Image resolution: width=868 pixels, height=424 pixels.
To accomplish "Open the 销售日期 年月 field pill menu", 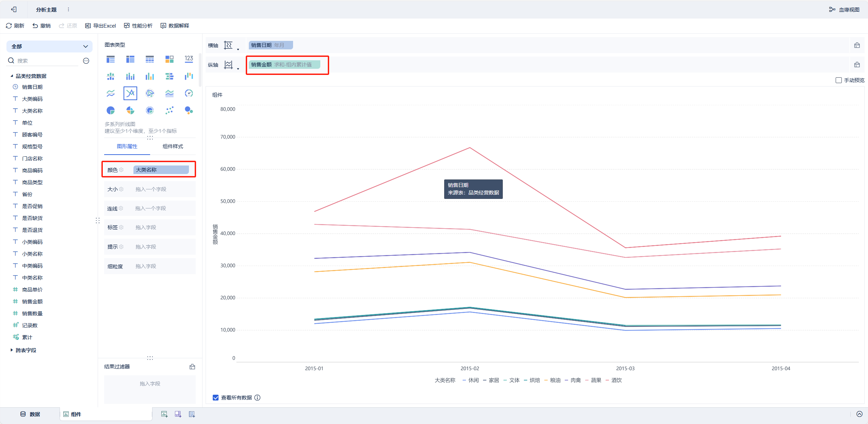I will tap(271, 45).
